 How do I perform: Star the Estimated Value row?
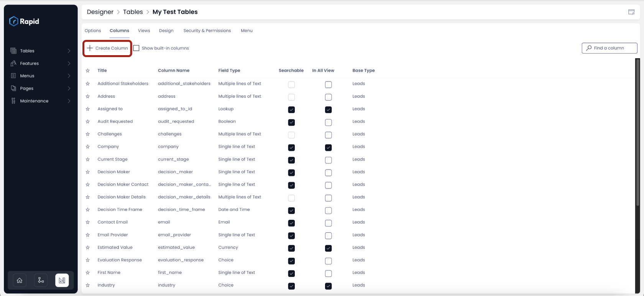point(88,247)
